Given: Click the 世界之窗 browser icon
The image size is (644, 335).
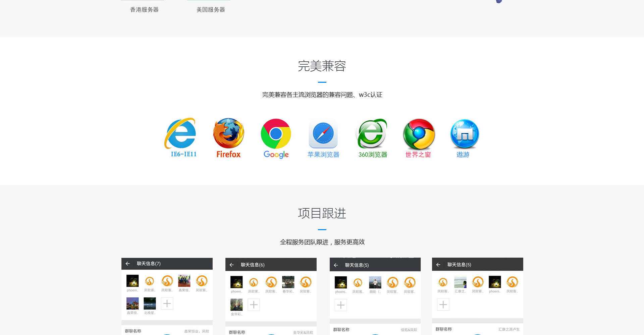Looking at the screenshot, I should [x=419, y=134].
